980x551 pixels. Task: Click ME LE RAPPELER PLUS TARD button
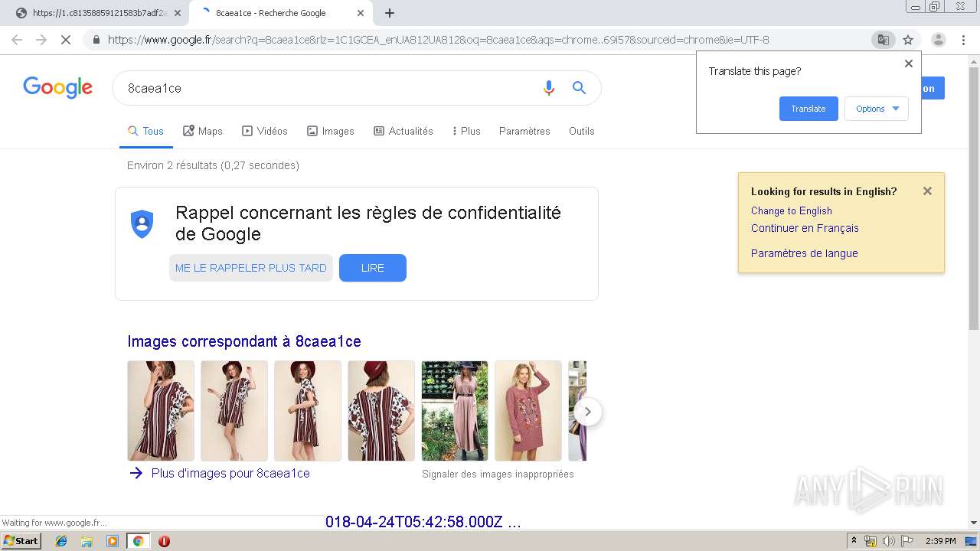pyautogui.click(x=251, y=268)
